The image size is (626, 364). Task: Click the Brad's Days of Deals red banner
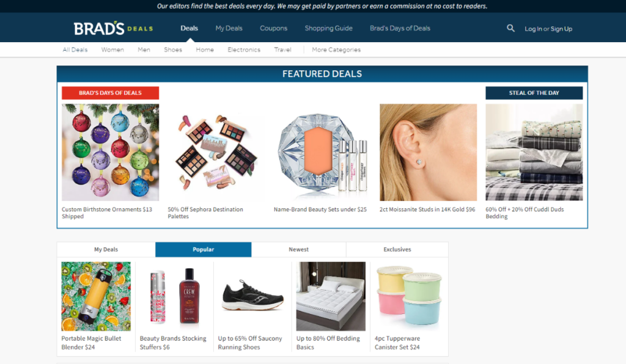pyautogui.click(x=110, y=93)
